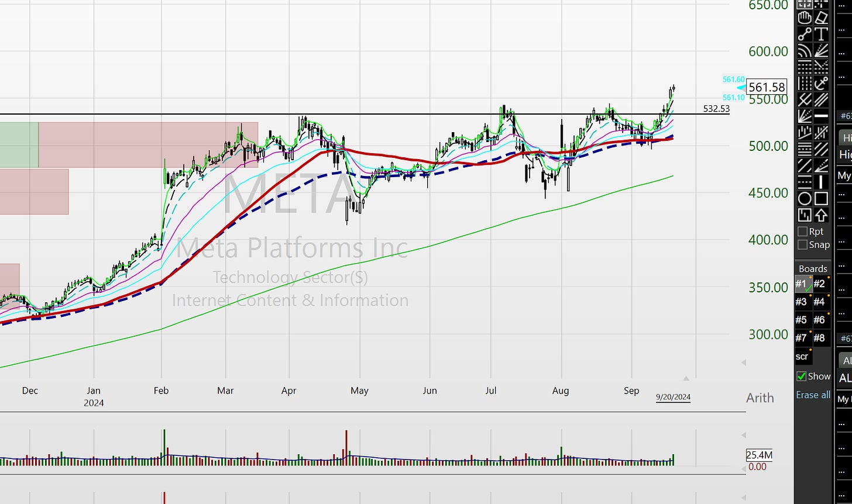The width and height of the screenshot is (852, 504).
Task: Select the anchor drawing tool
Action: click(x=821, y=84)
